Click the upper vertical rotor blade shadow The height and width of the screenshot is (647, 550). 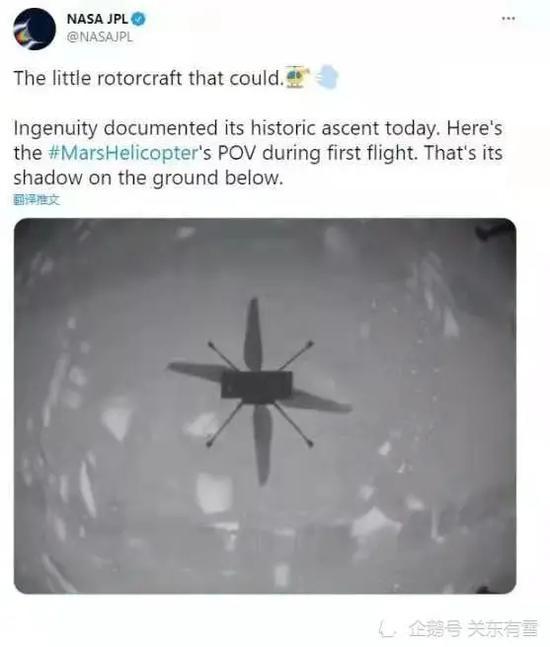(x=253, y=334)
